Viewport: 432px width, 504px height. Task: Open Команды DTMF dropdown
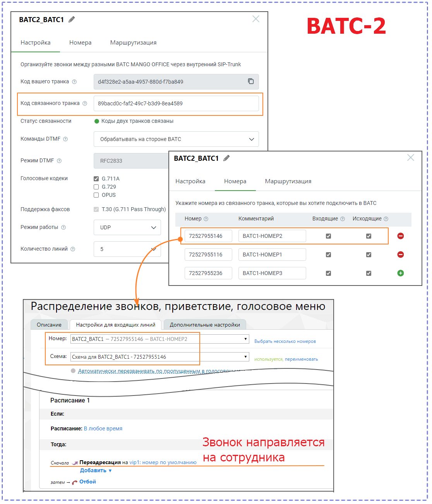click(x=176, y=139)
